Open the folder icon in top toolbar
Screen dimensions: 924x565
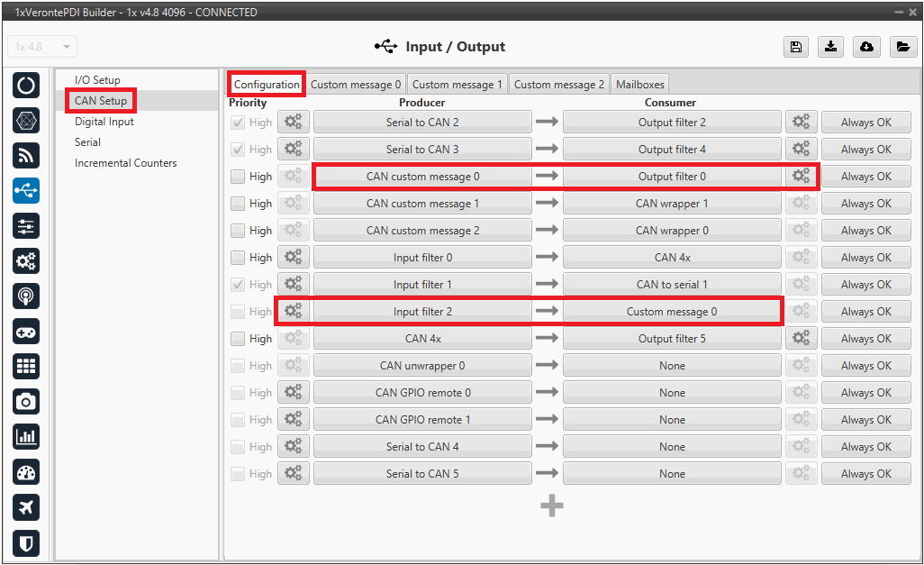tap(901, 47)
